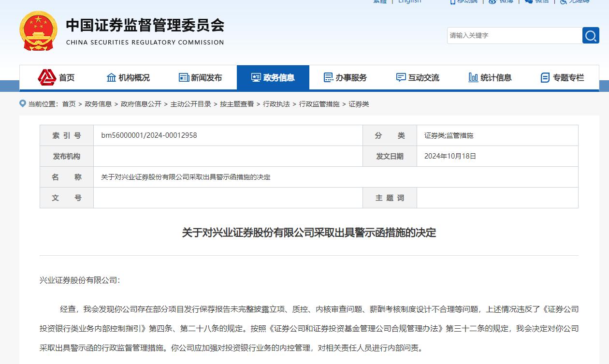This screenshot has height=364, width=609.
Task: Open the 办事服务 navigation item
Action: pos(346,77)
